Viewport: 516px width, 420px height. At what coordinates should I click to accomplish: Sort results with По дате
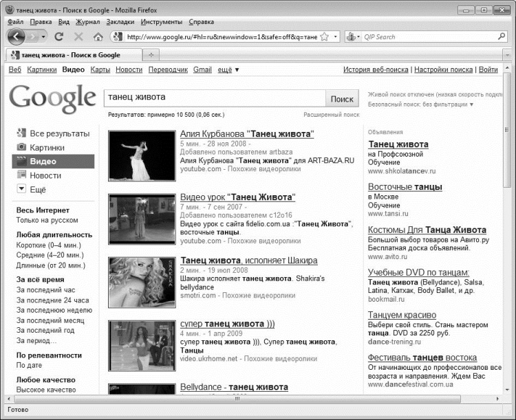[29, 365]
